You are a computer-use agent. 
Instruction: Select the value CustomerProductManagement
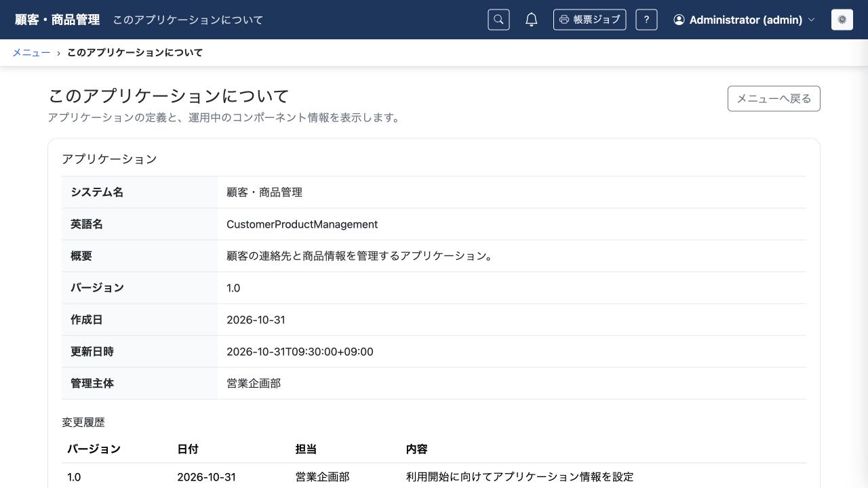click(x=302, y=224)
